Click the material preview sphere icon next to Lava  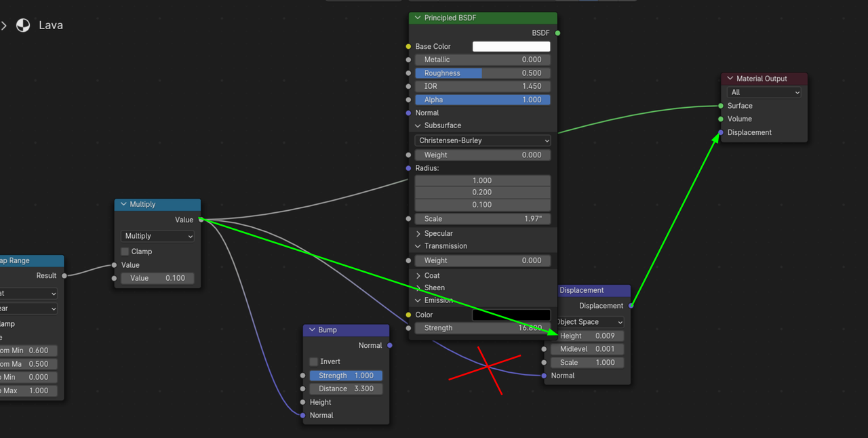tap(22, 24)
